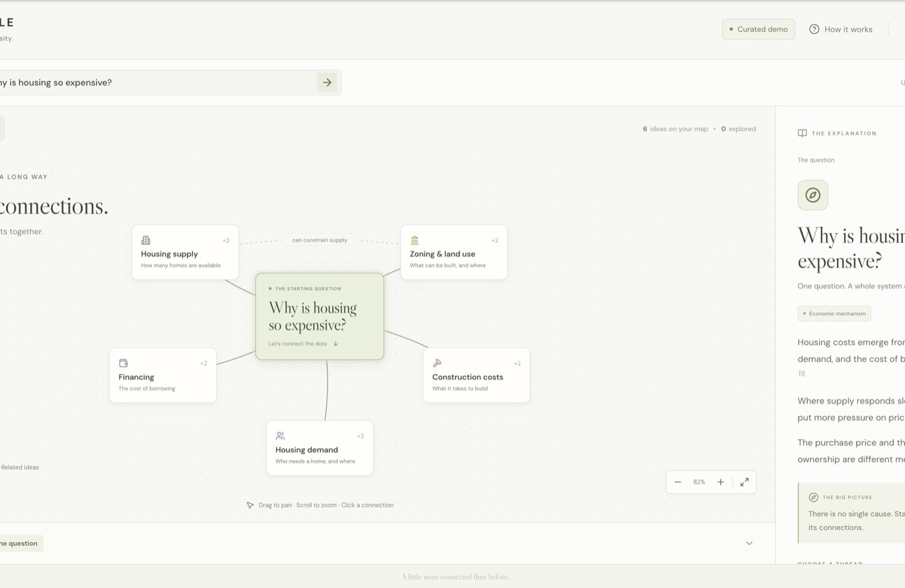Click the Housing supply building icon
Viewport: 905px width, 588px height.
pyautogui.click(x=146, y=240)
